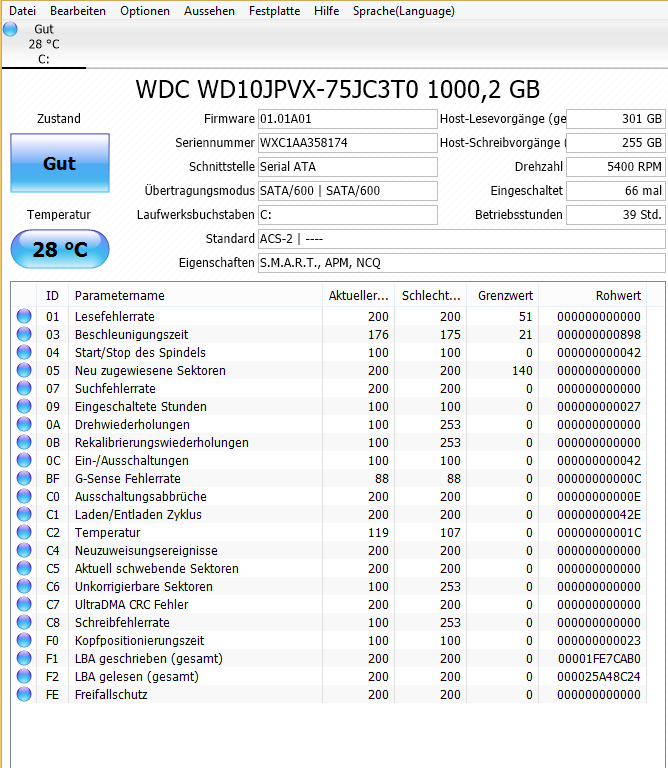
Task: Select the Freifallschutz parameter name
Action: 111,695
